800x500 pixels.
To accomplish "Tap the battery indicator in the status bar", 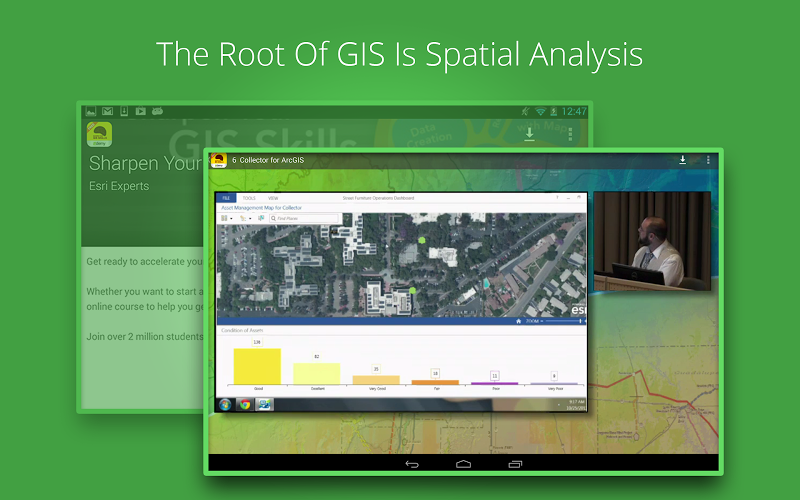I will (554, 111).
